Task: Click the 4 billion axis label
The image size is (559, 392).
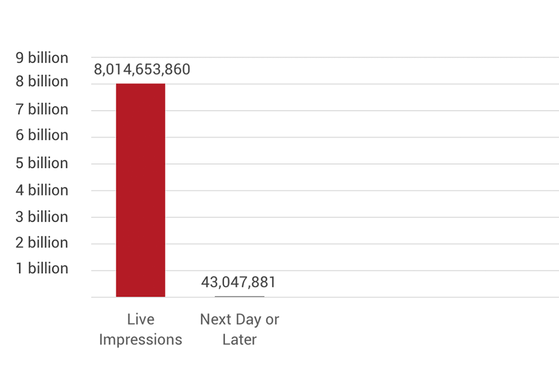Action: coord(42,190)
